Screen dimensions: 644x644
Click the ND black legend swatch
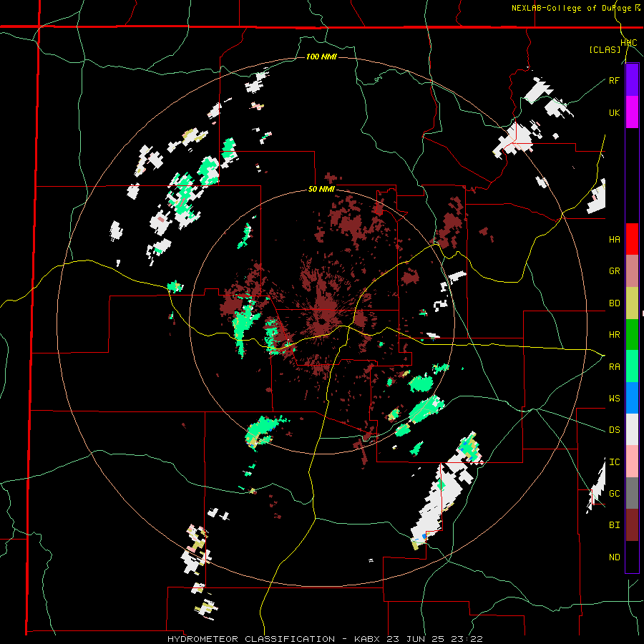click(632, 557)
